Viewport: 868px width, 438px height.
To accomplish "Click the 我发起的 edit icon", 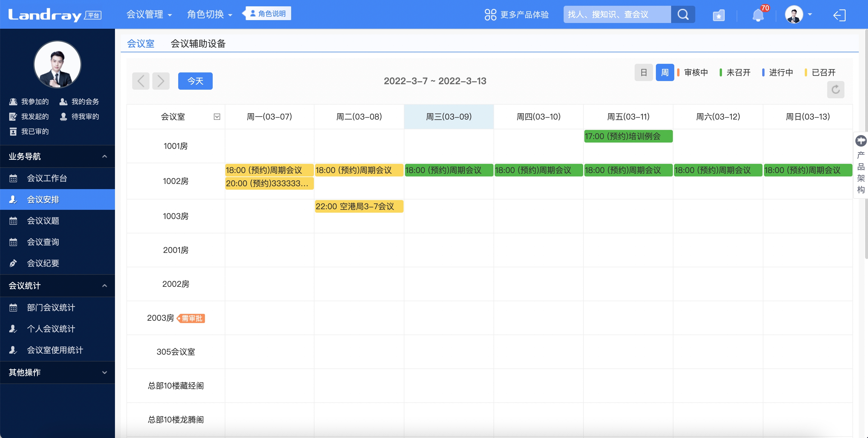I will [x=13, y=117].
